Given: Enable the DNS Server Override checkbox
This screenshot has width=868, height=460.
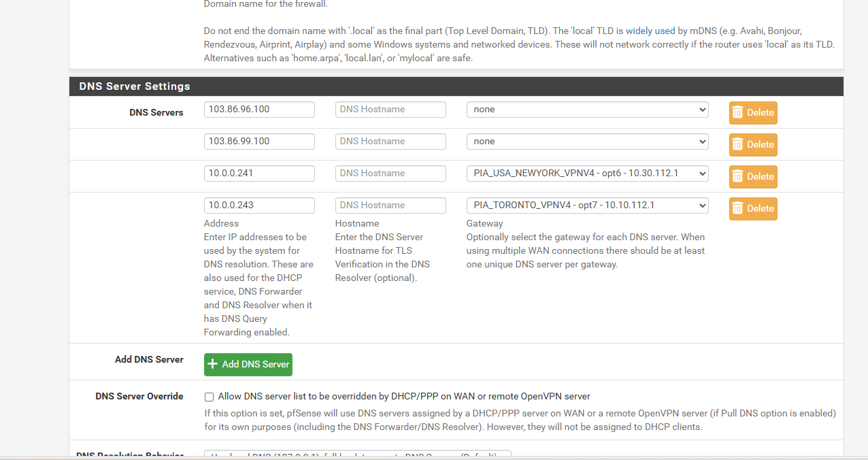Looking at the screenshot, I should pyautogui.click(x=210, y=397).
